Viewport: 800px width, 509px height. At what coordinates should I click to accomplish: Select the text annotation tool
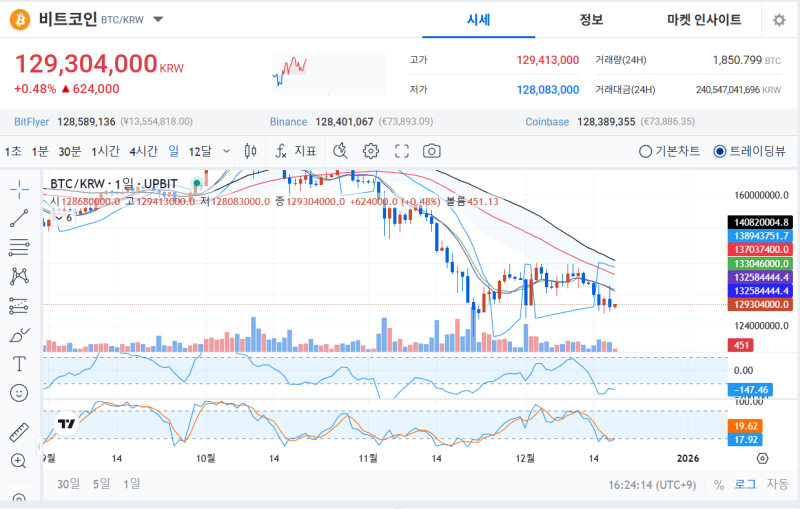[19, 363]
